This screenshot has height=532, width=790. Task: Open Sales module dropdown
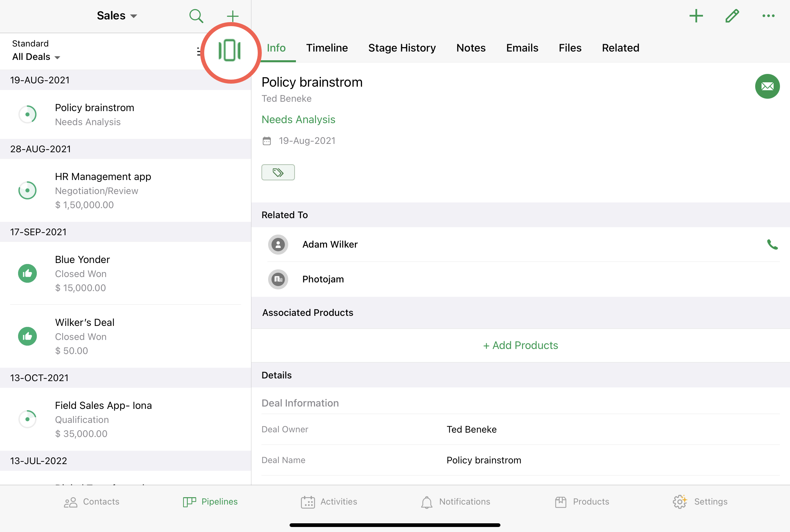pyautogui.click(x=117, y=16)
